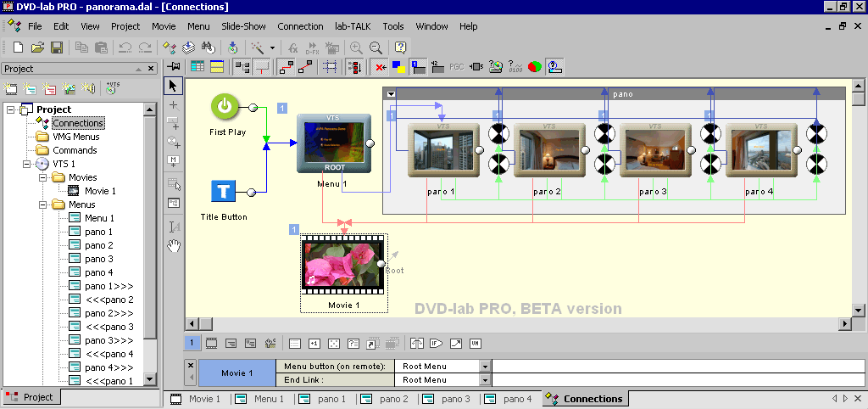Viewport: 868px width, 409px height.
Task: Toggle the red T-shaped lines button
Action: (x=261, y=67)
